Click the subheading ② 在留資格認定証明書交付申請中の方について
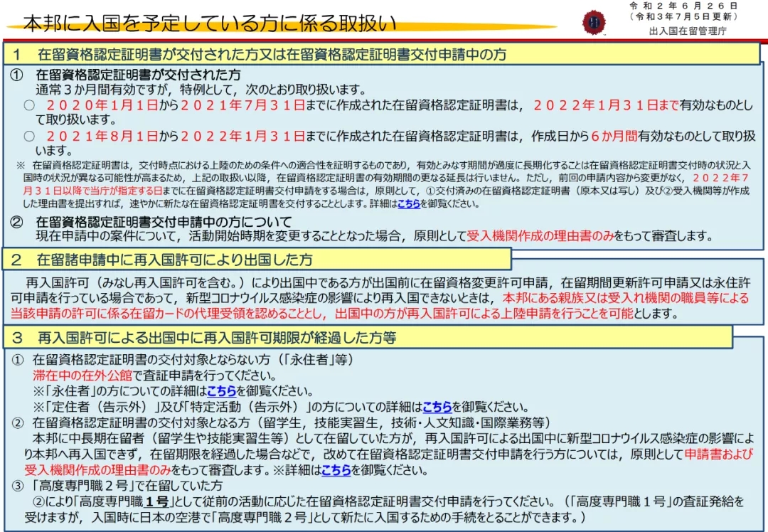This screenshot has width=768, height=532. pyautogui.click(x=151, y=222)
